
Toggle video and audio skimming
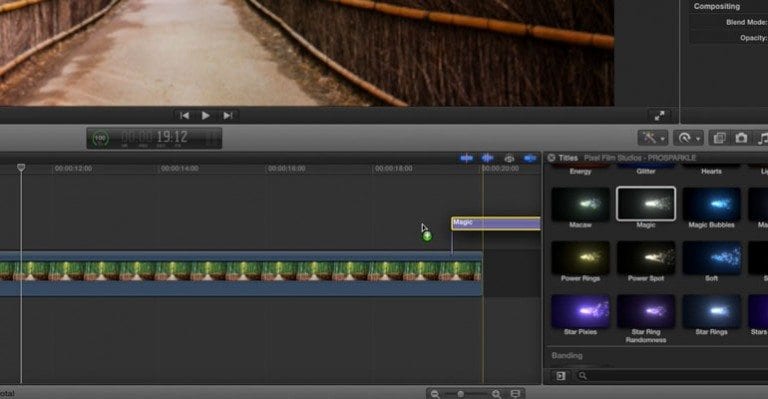coord(466,158)
